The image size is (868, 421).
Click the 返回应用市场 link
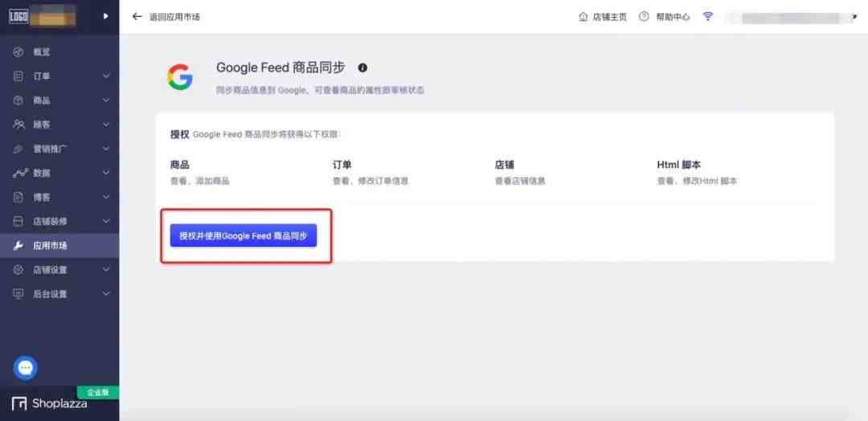point(174,17)
